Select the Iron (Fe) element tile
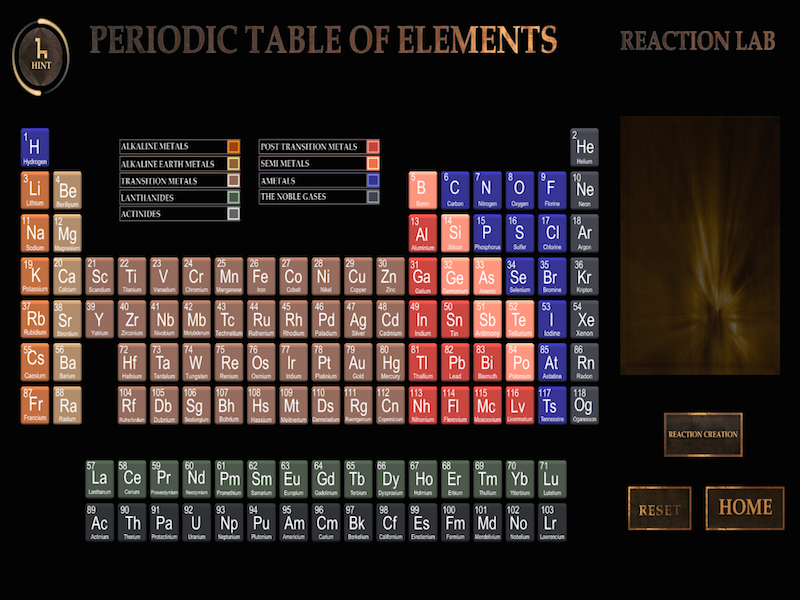Image resolution: width=800 pixels, height=600 pixels. (260, 277)
